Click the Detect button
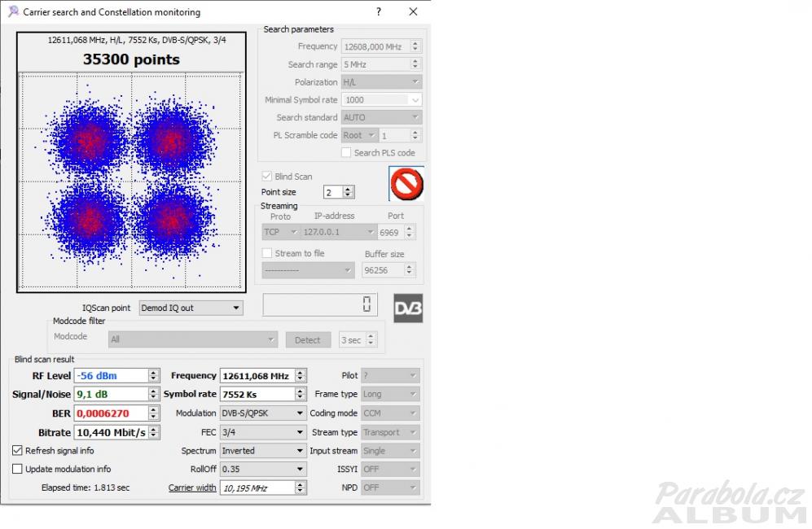 pos(308,340)
